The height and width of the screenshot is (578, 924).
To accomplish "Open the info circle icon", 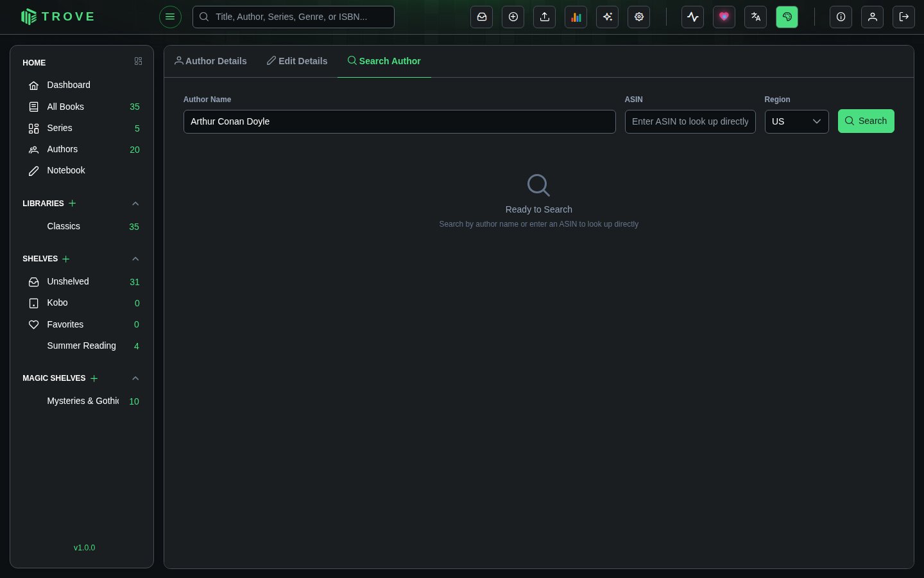I will point(841,17).
